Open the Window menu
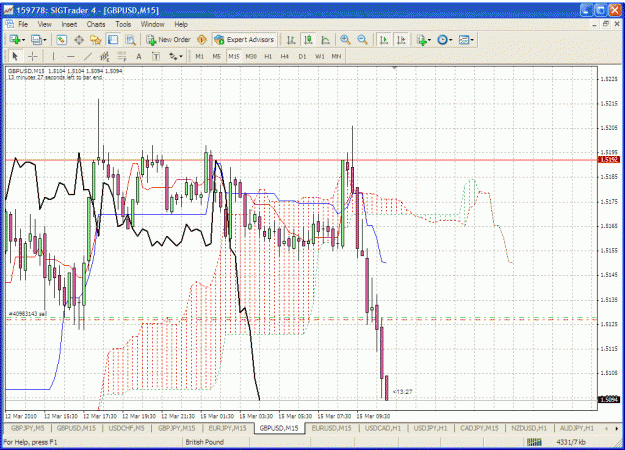625x450 pixels. [153, 24]
